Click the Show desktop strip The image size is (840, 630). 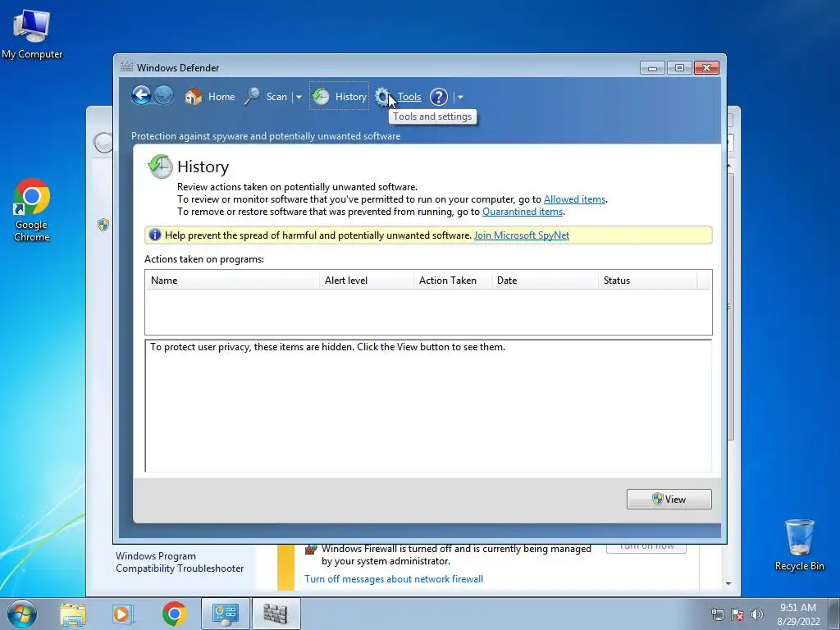pyautogui.click(x=833, y=614)
